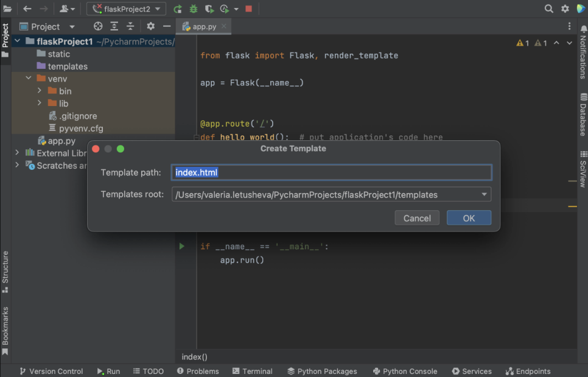Screen dimensions: 588x377
Task: Click Expand All in Project panel
Action: click(x=114, y=27)
